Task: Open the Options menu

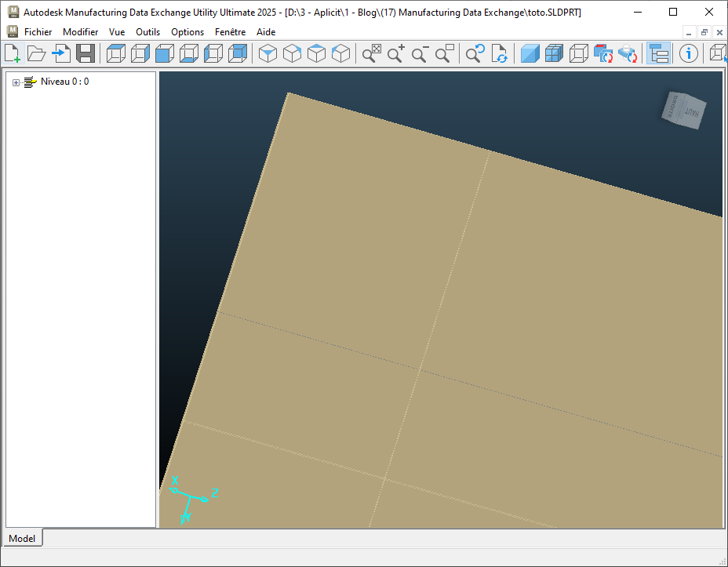Action: pyautogui.click(x=187, y=32)
